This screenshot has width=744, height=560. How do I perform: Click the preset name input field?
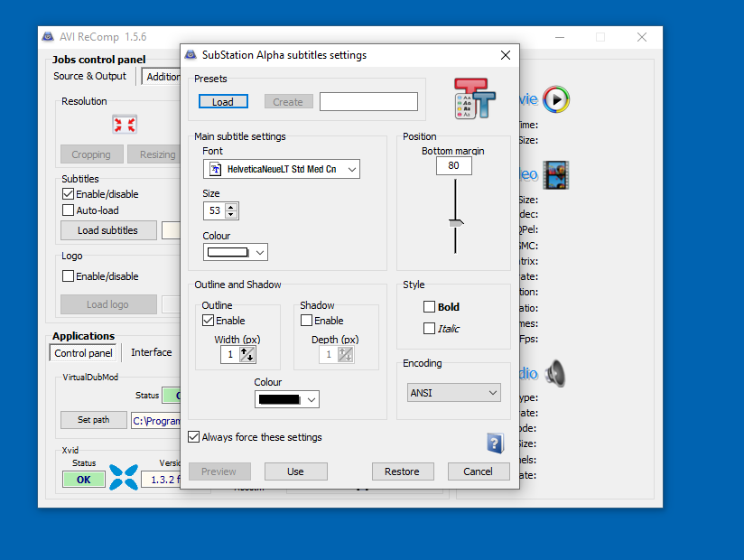[368, 101]
